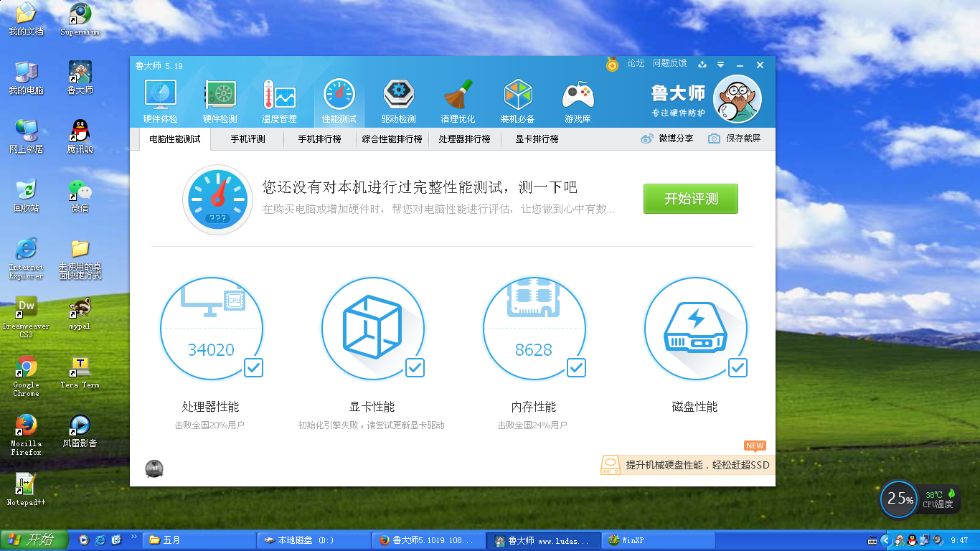Click the Weibo logo icon
Screen dimensions: 980x551
647,138
